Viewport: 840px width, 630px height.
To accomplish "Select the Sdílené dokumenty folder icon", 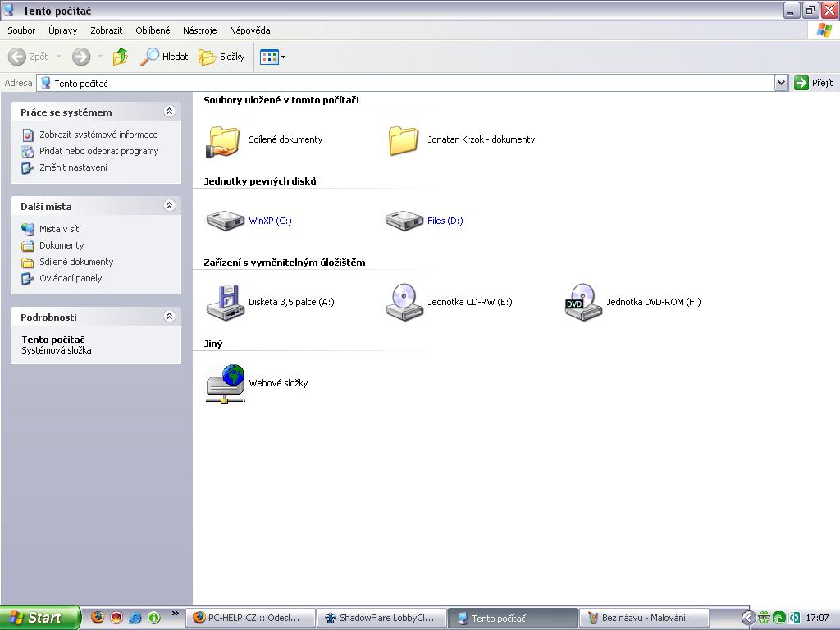I will pyautogui.click(x=223, y=141).
